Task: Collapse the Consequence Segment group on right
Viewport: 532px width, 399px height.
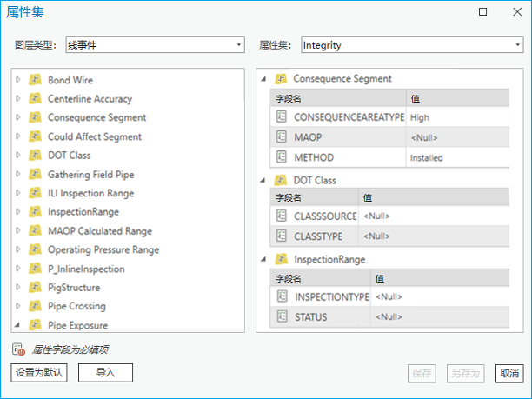Action: click(x=263, y=79)
